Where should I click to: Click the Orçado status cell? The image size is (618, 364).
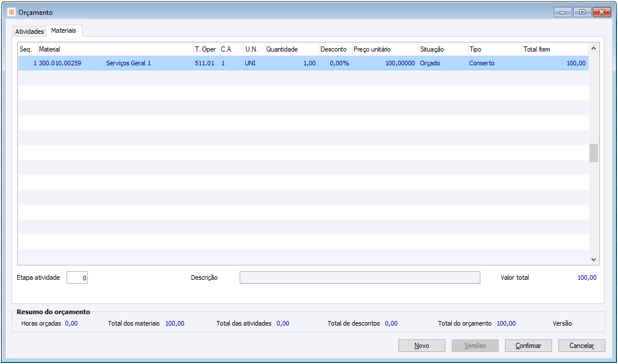click(430, 63)
